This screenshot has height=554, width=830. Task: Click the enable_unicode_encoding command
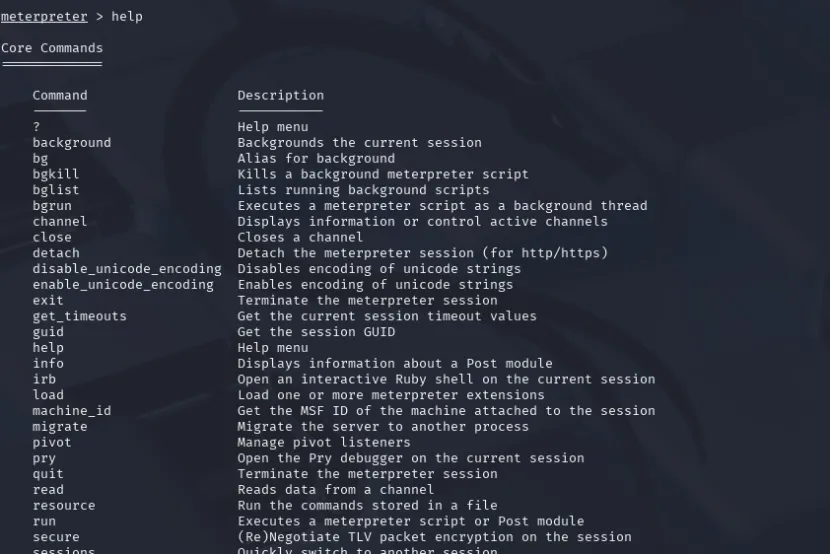click(123, 285)
